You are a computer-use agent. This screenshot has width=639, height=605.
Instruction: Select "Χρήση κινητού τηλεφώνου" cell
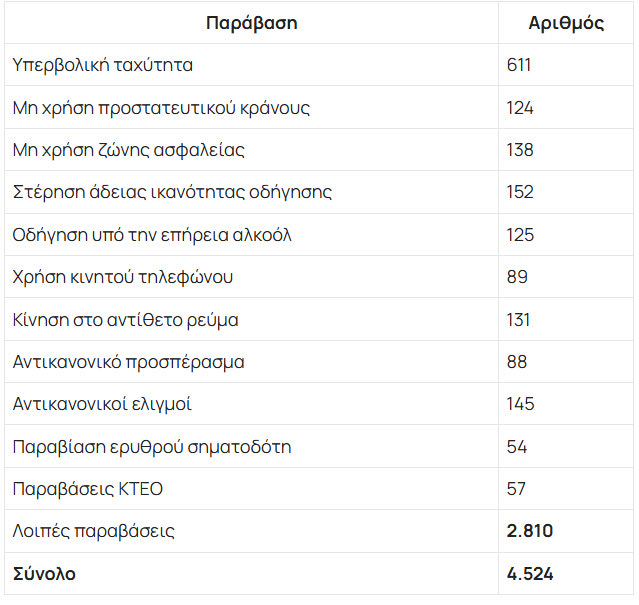123,277
